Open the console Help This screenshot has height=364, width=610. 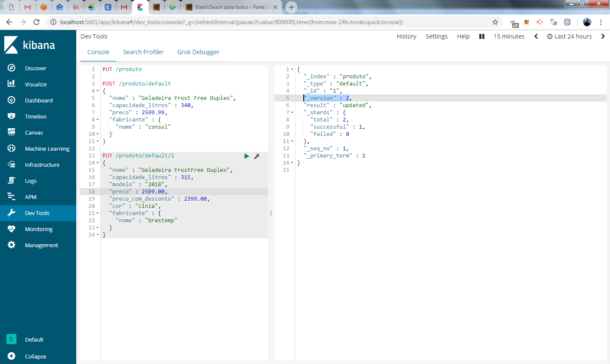[463, 36]
